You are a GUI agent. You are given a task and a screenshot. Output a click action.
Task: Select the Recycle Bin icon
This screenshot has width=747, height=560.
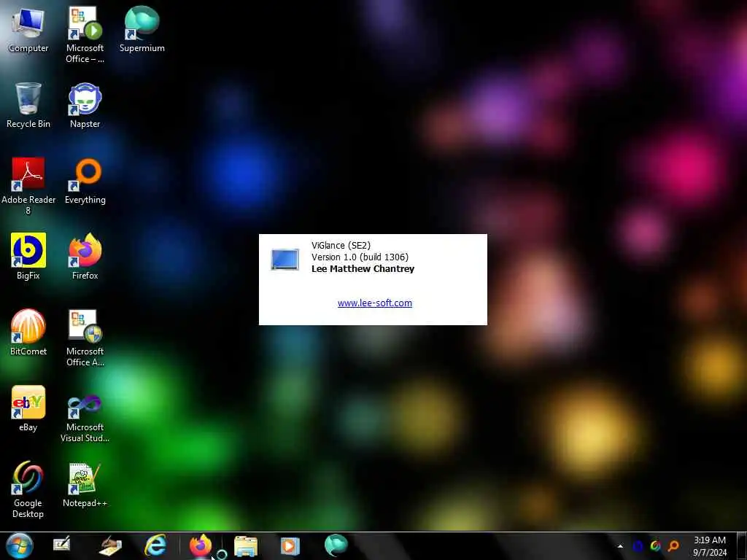click(28, 105)
